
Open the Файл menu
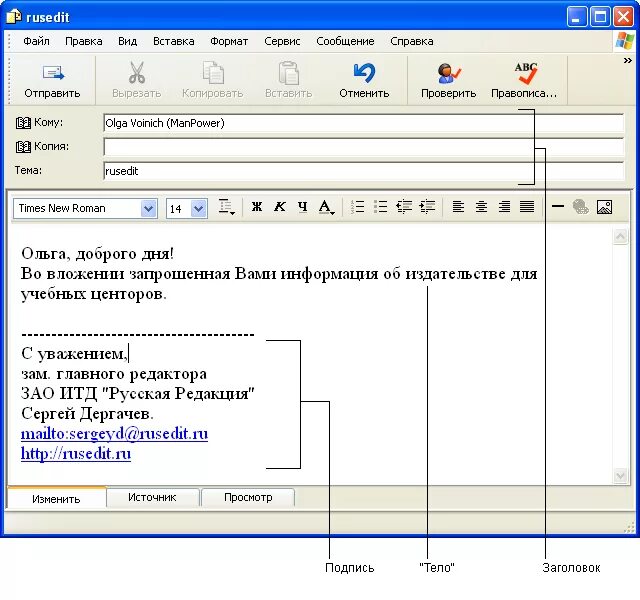(x=36, y=41)
